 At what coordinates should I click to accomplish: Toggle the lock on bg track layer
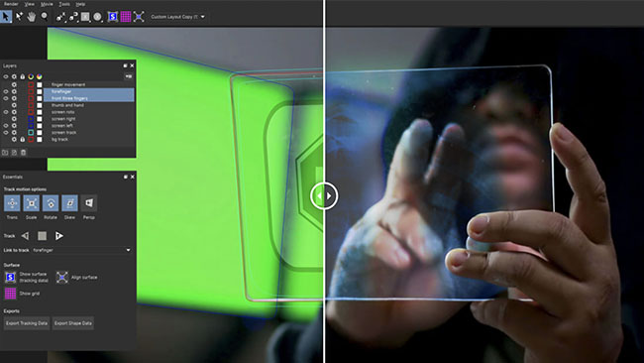click(x=23, y=140)
